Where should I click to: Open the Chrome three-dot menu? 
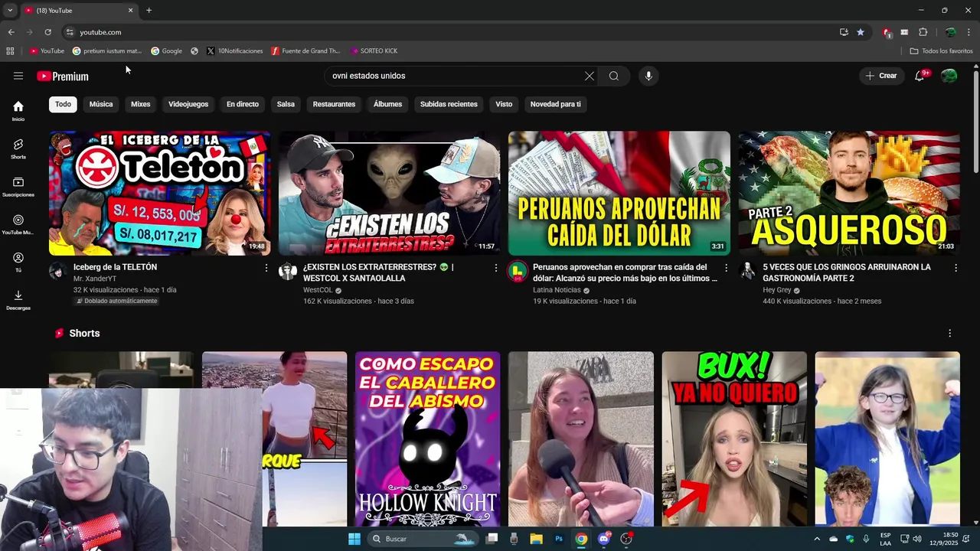point(969,32)
